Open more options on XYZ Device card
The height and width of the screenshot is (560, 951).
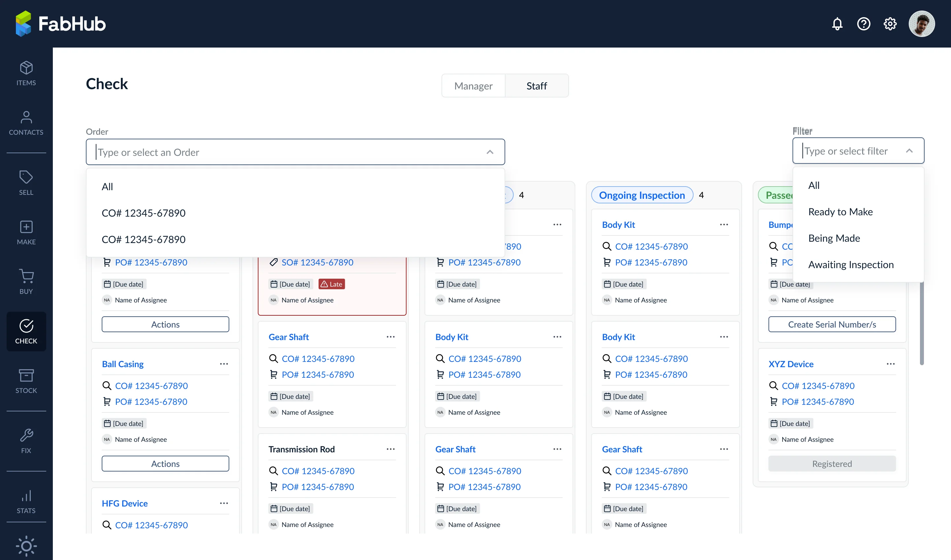(891, 364)
